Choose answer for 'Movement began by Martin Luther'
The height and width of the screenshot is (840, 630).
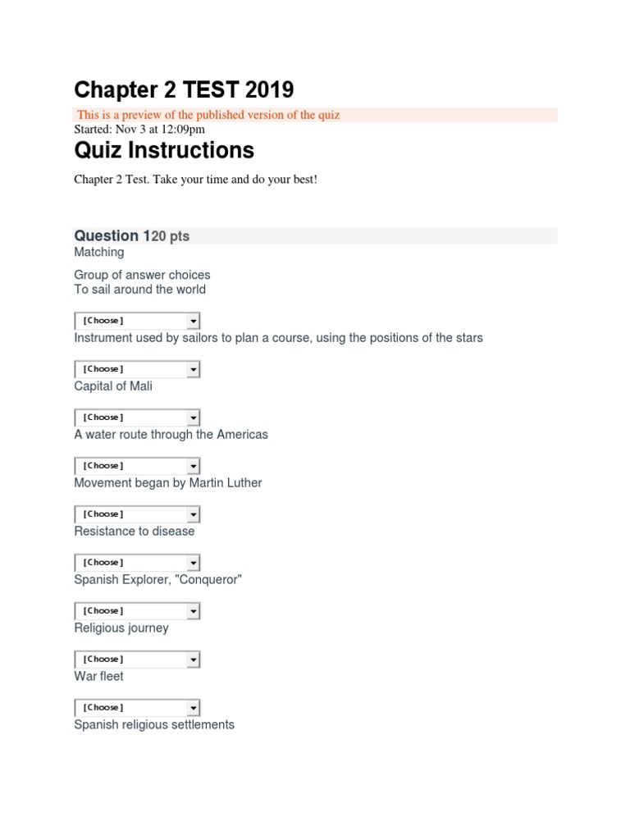pyautogui.click(x=136, y=514)
